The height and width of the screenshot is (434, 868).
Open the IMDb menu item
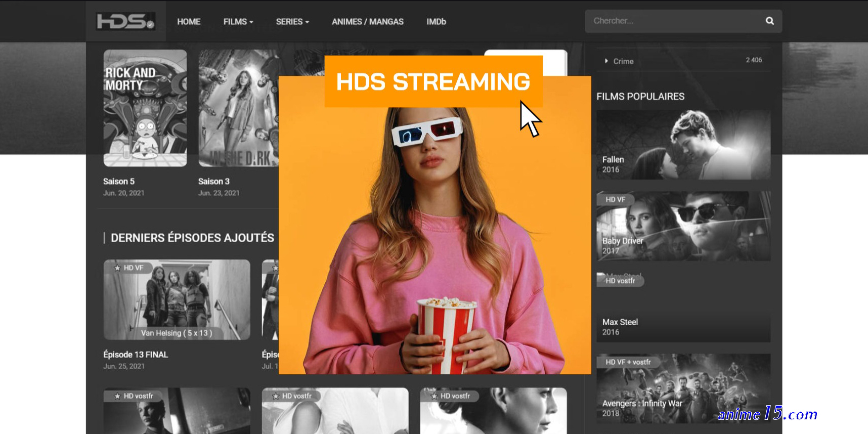point(436,22)
